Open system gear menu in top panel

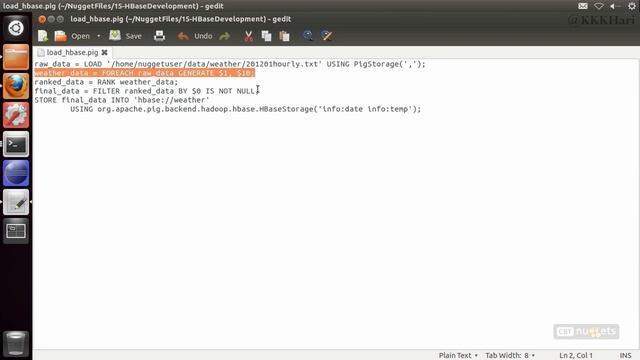pos(631,6)
